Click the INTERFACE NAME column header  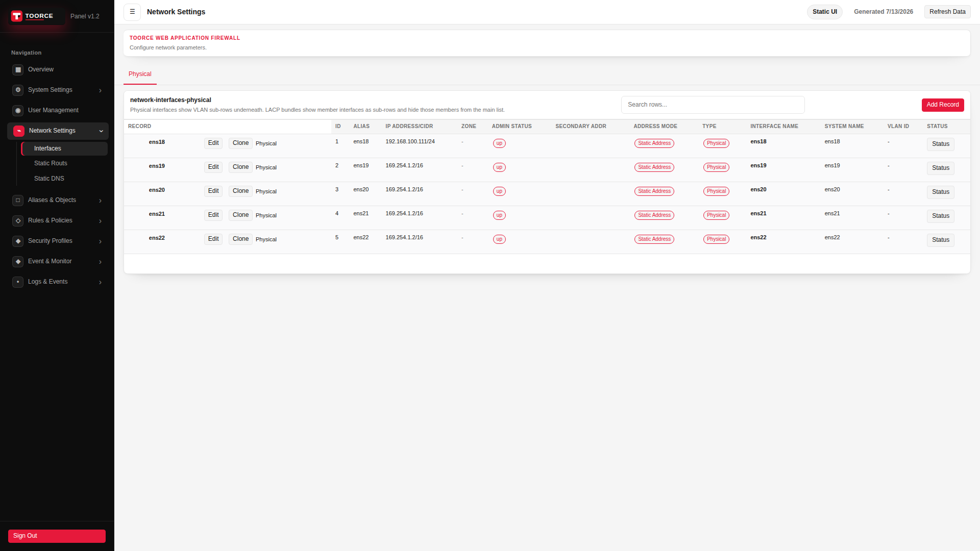click(x=774, y=127)
